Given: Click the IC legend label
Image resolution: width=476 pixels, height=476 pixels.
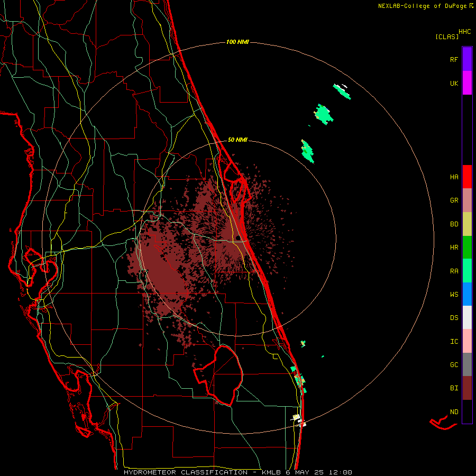Looking at the screenshot, I should click(x=454, y=342).
